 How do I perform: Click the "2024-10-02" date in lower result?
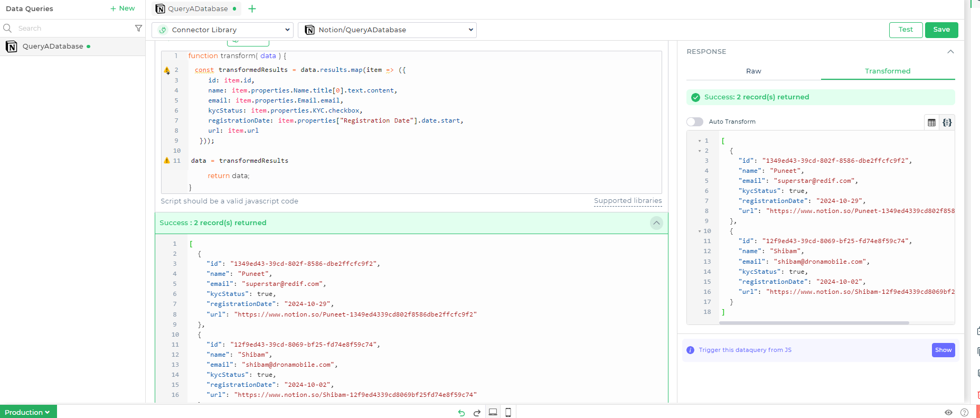tap(307, 385)
